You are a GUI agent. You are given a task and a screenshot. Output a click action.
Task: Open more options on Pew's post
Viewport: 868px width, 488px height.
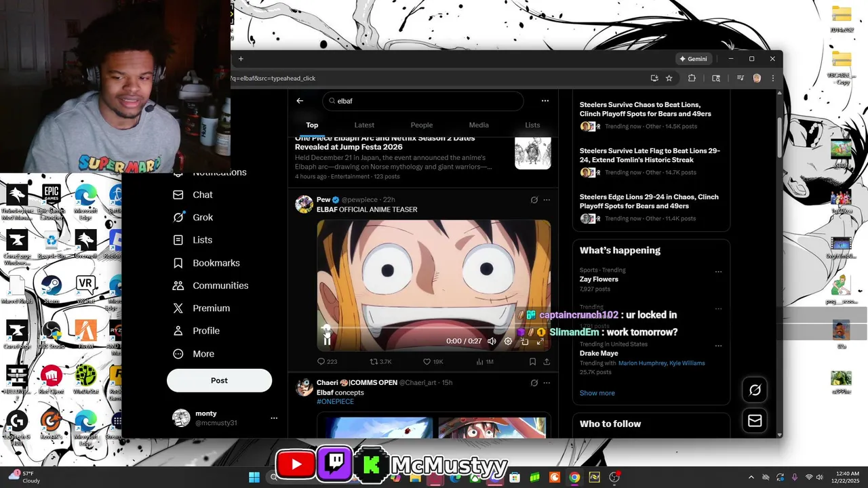[x=547, y=200]
